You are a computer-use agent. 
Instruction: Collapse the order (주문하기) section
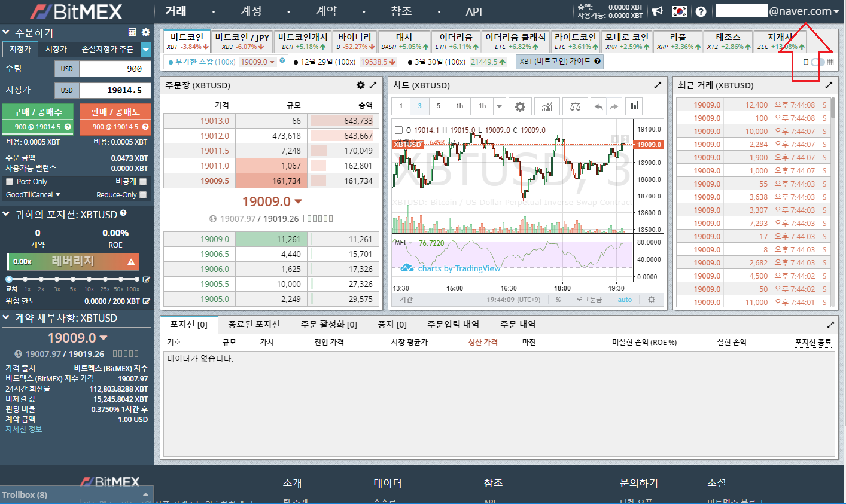point(6,32)
